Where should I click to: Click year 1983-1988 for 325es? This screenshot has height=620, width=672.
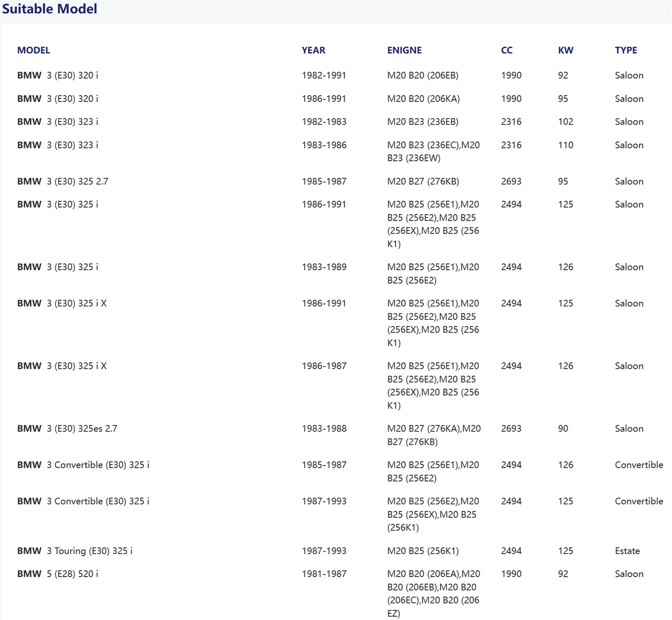(324, 429)
